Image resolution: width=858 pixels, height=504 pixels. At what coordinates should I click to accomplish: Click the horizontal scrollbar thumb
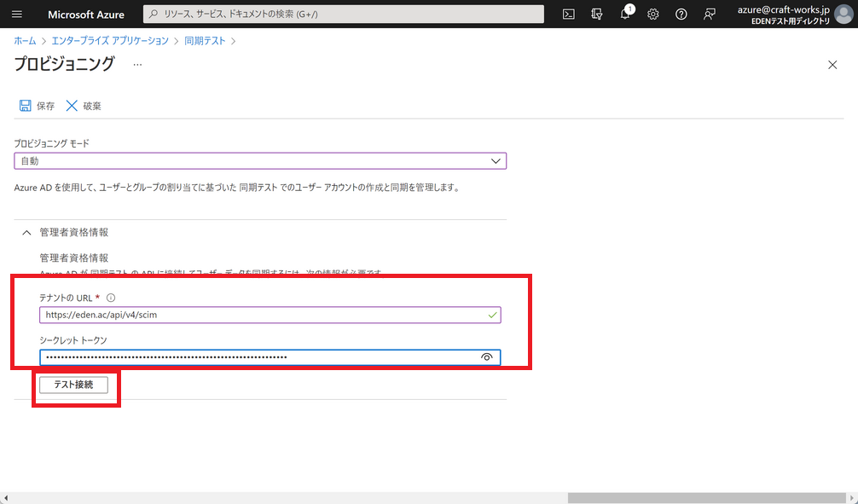706,498
